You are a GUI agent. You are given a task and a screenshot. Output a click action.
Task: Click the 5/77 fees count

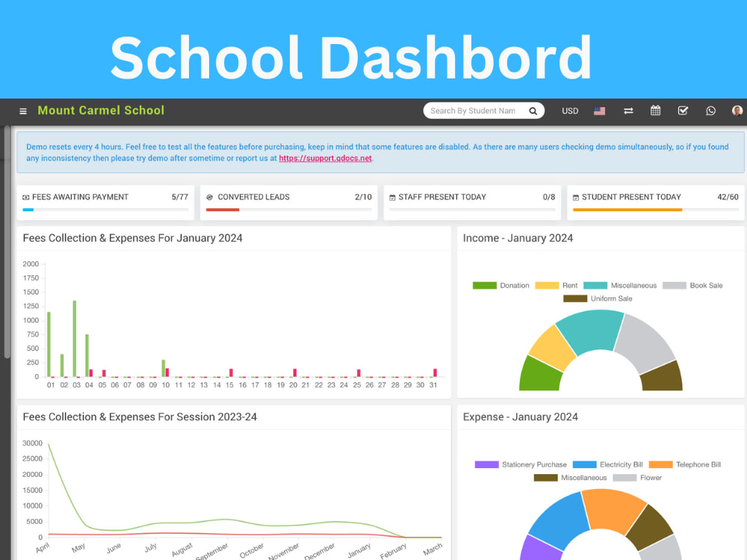coord(179,197)
